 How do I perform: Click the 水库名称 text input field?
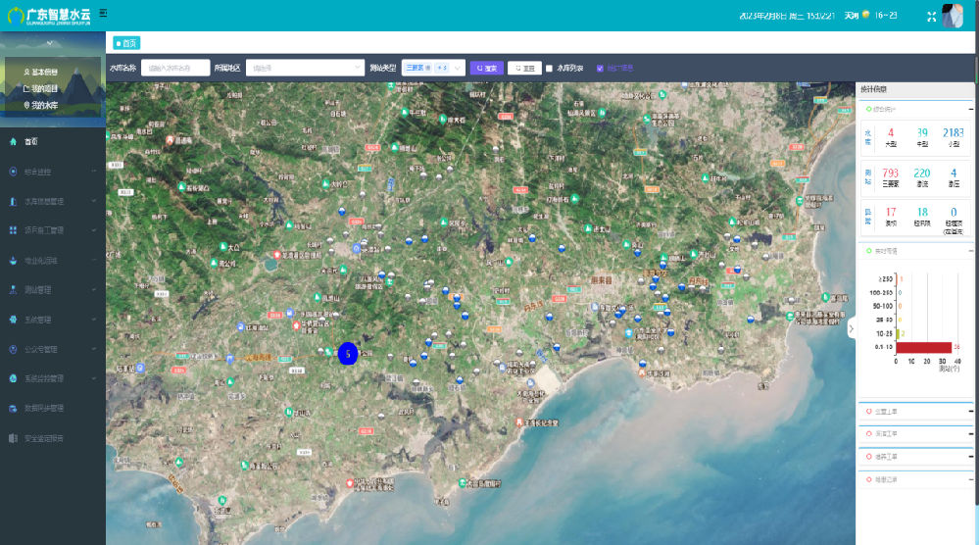click(175, 69)
